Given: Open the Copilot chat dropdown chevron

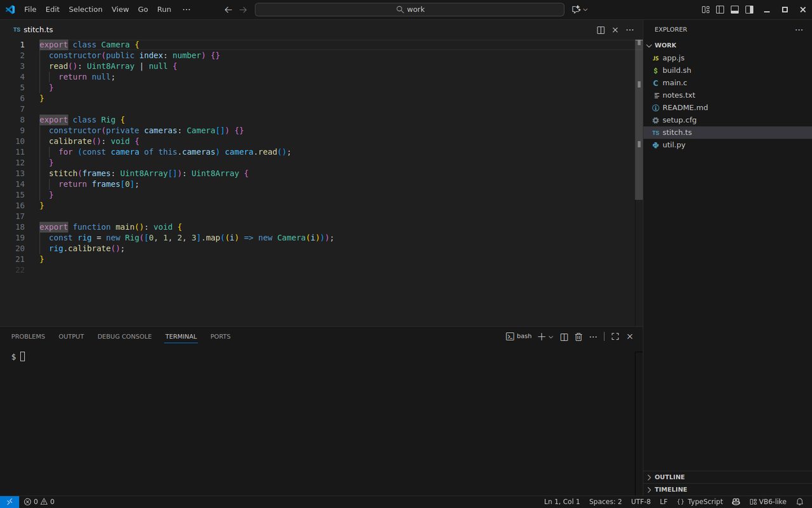Looking at the screenshot, I should point(585,10).
